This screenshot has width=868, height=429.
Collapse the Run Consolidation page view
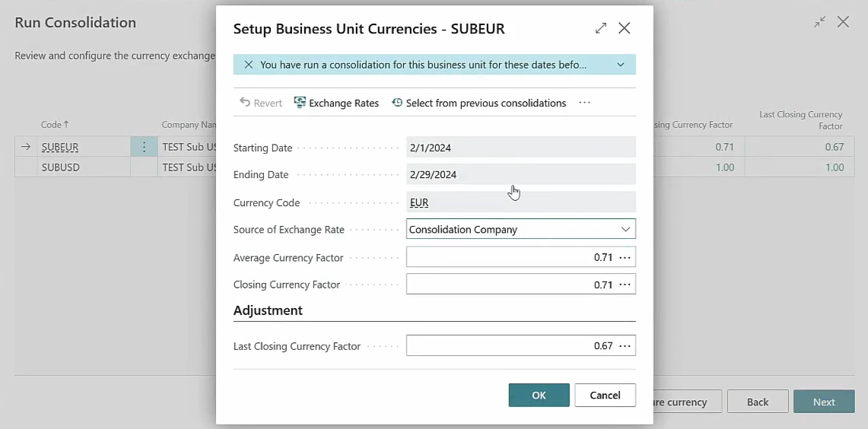819,22
